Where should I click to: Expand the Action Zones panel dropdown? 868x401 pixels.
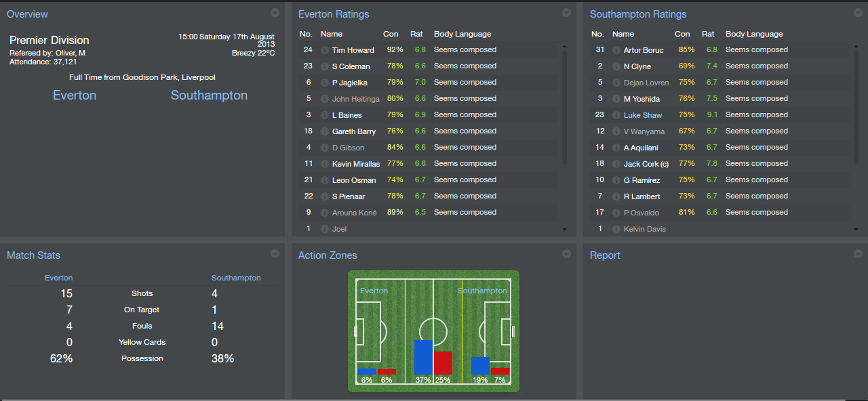point(566,254)
